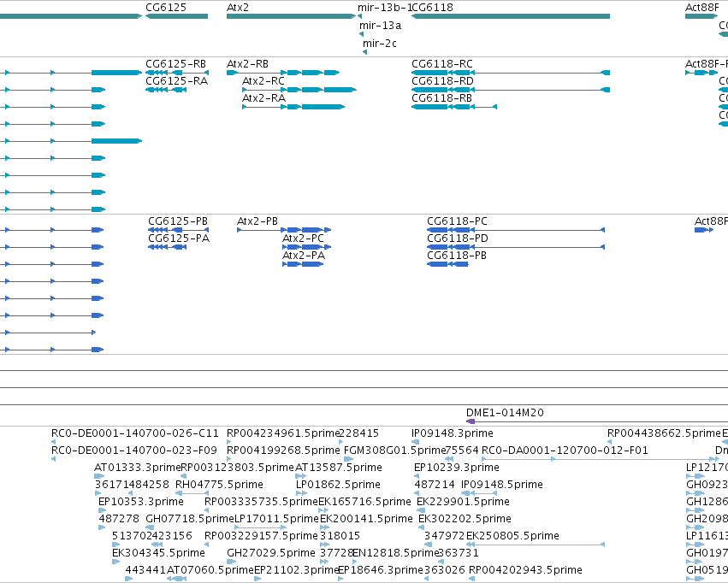This screenshot has height=583, width=728.
Task: Select the EP18646.3prime feature
Action: [340, 579]
